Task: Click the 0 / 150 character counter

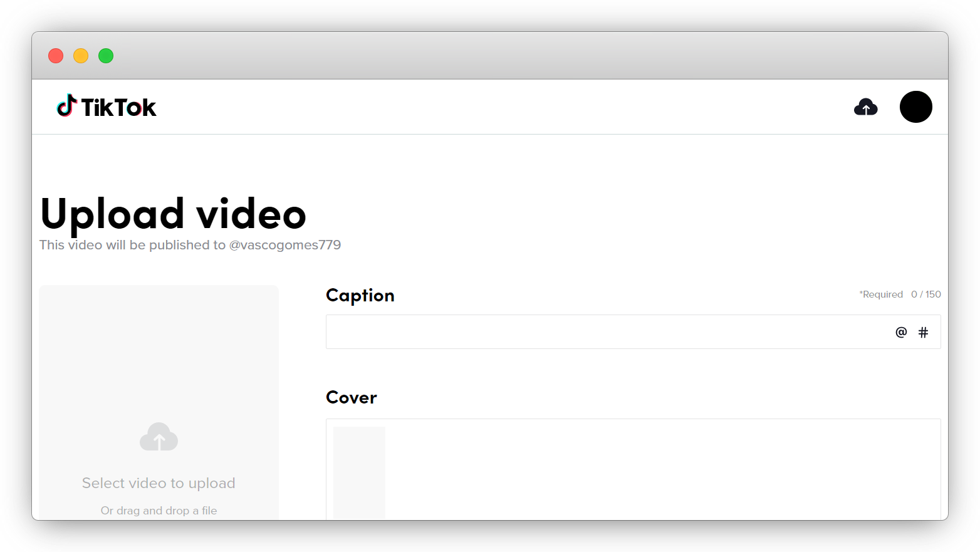Action: [925, 294]
